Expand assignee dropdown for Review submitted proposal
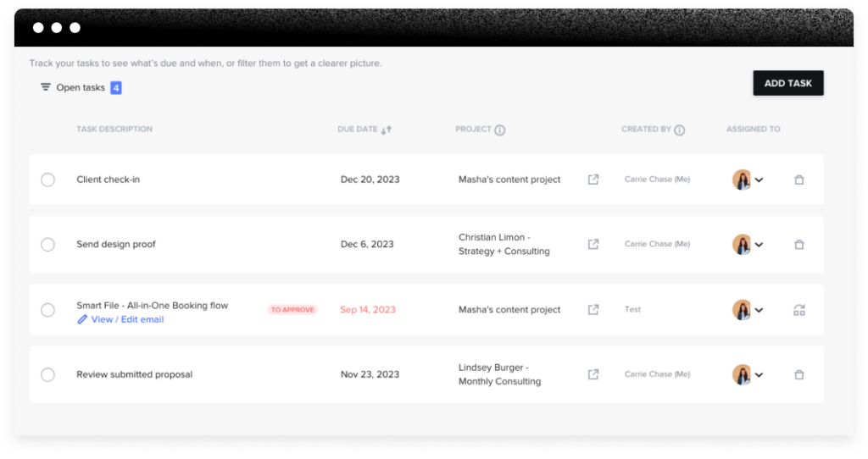 (x=759, y=374)
